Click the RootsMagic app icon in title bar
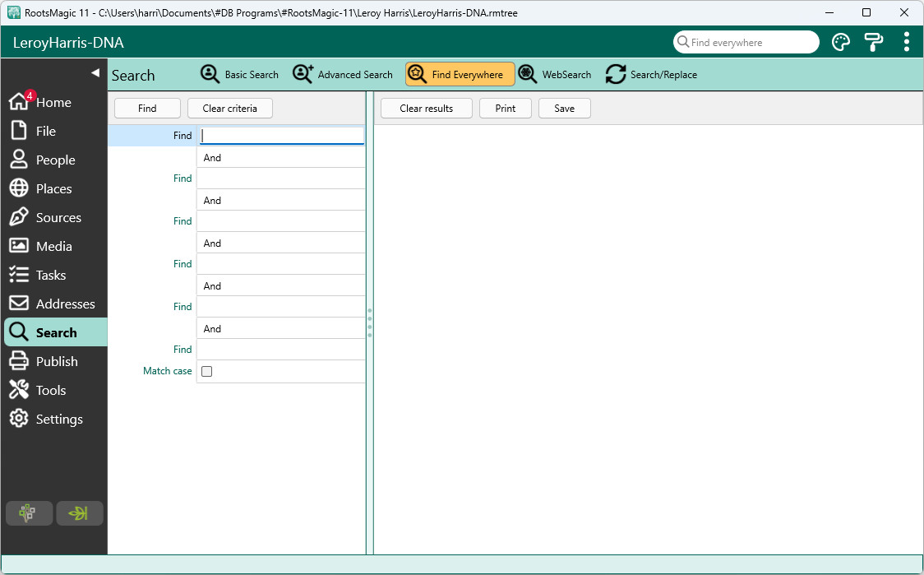This screenshot has height=575, width=924. click(x=13, y=12)
